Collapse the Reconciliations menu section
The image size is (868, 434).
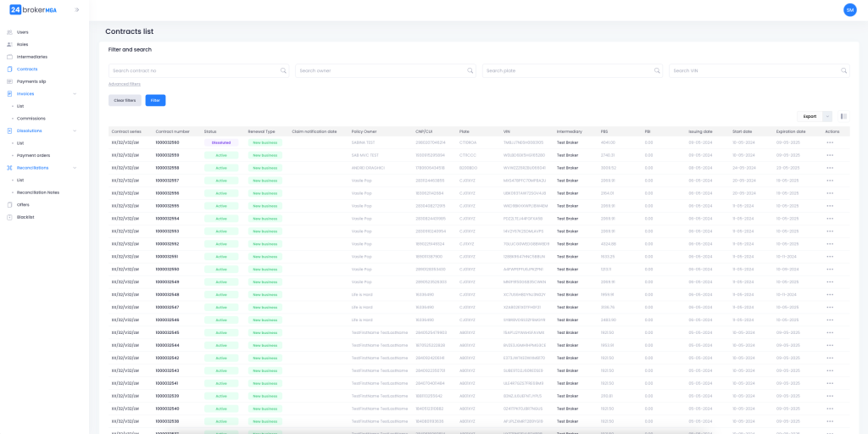click(75, 168)
